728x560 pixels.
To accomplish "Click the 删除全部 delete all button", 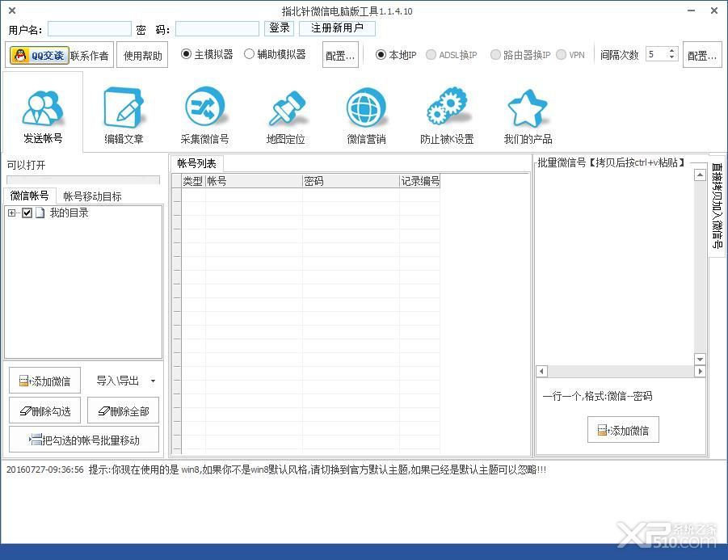I will click(124, 411).
